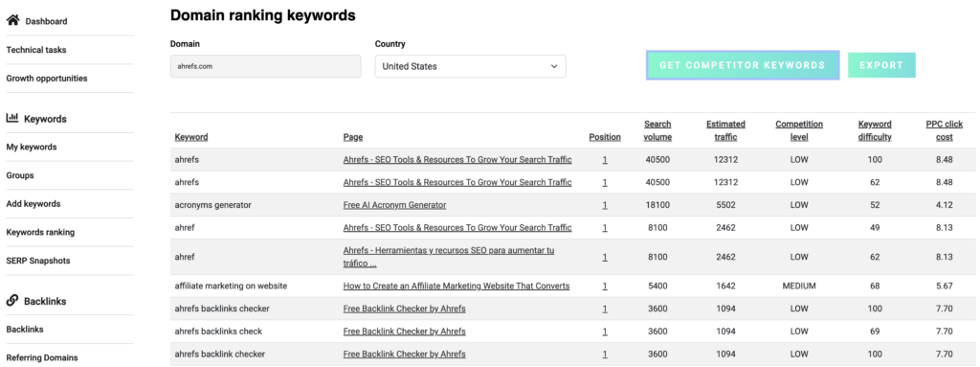Click the Domain input field with ahrefs.com

pos(266,66)
